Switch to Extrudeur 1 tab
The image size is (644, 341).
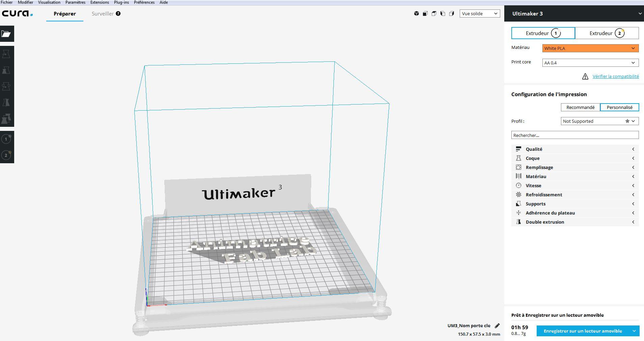(x=543, y=33)
